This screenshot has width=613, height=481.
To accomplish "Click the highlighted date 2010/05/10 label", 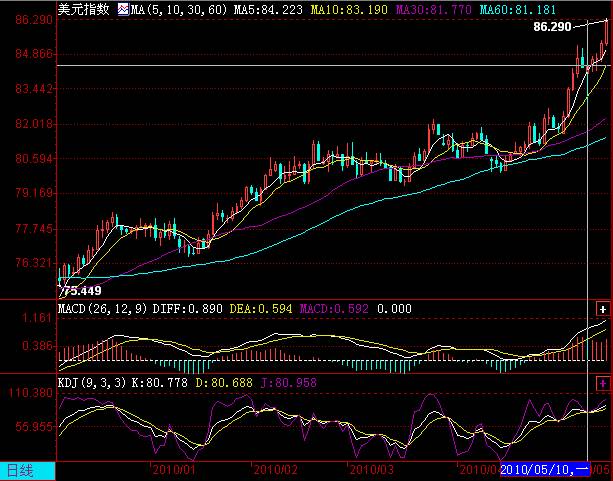I will tap(545, 469).
